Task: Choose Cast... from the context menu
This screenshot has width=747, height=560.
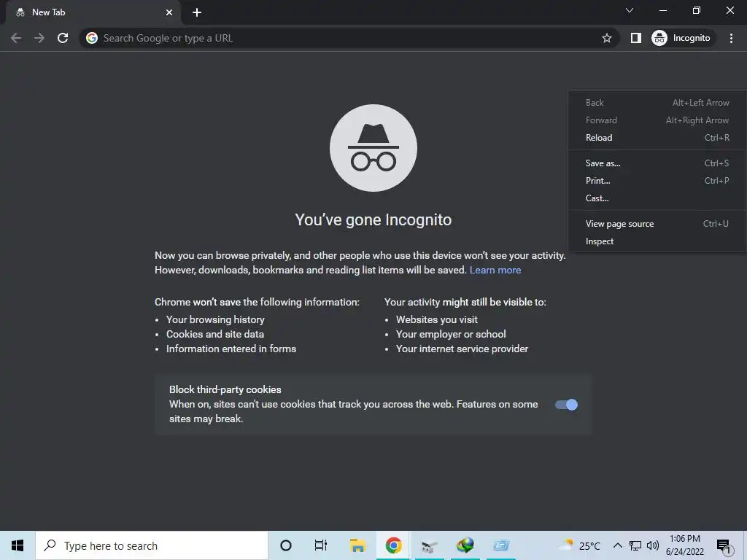Action: click(657, 198)
